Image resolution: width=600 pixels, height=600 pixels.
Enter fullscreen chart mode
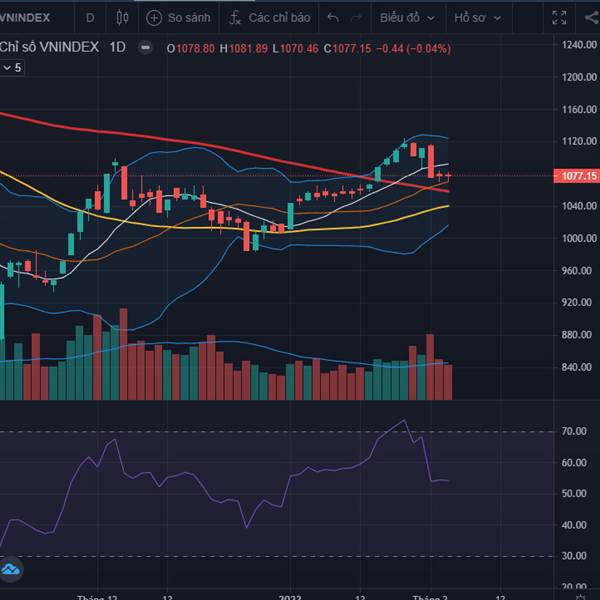click(x=559, y=18)
